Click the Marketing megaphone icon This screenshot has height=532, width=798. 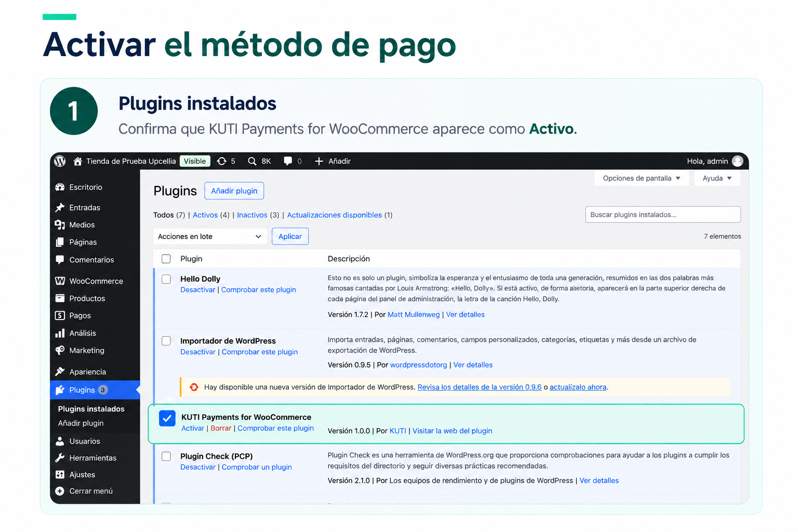coord(60,350)
